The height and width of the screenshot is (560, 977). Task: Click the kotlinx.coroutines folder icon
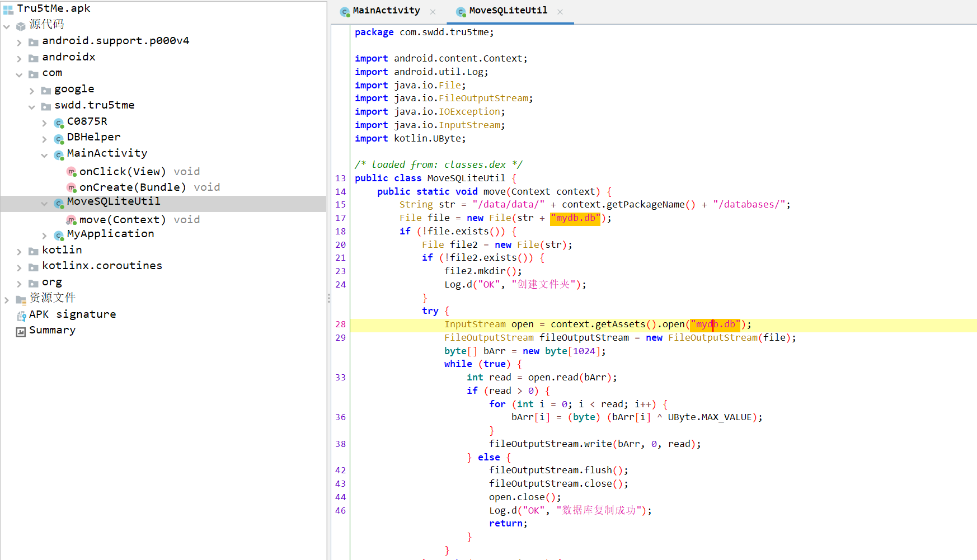pos(34,267)
